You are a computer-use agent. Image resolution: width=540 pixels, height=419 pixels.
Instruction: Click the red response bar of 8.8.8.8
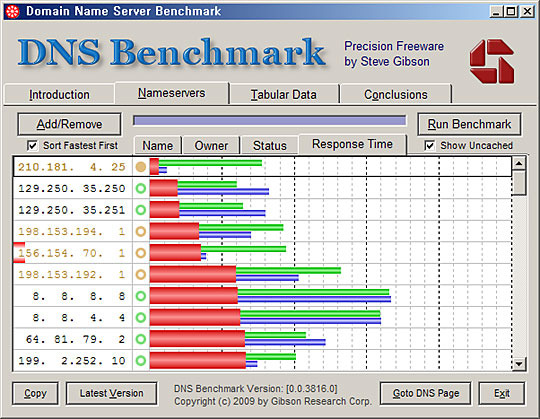(x=194, y=296)
